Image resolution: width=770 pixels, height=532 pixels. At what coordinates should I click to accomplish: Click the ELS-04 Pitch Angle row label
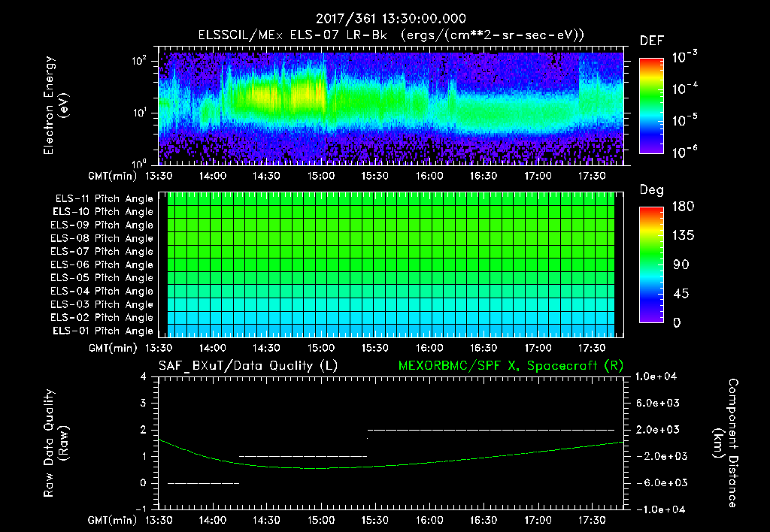coord(102,292)
